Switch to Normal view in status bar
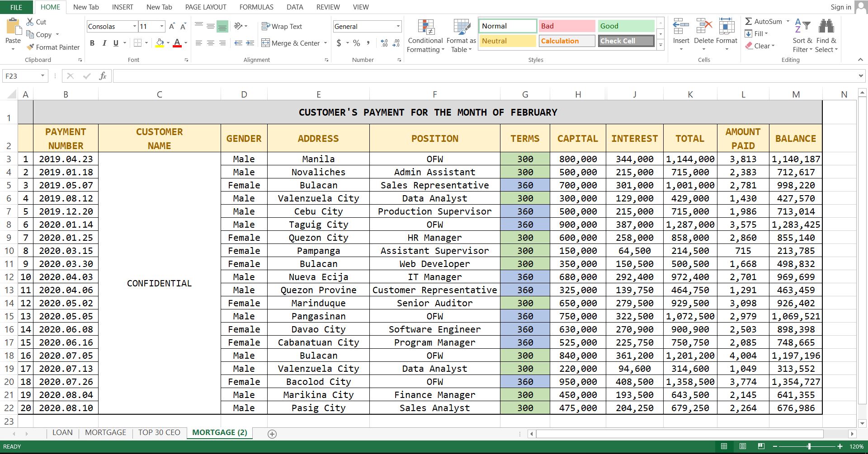Screen dimensions: 868x454 pyautogui.click(x=724, y=446)
